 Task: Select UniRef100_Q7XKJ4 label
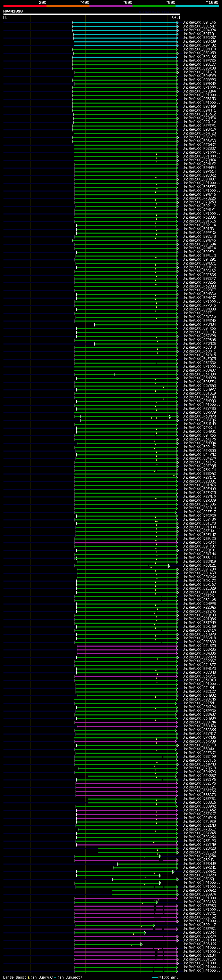point(199,428)
